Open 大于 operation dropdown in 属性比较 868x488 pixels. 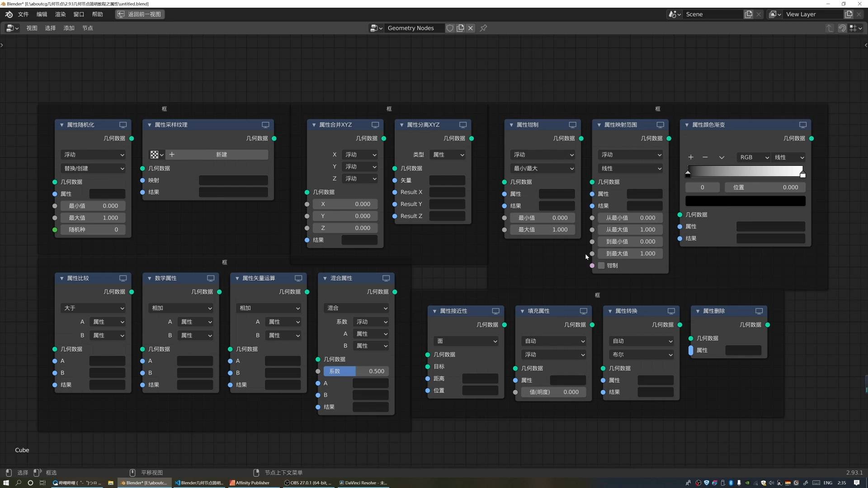click(x=93, y=308)
